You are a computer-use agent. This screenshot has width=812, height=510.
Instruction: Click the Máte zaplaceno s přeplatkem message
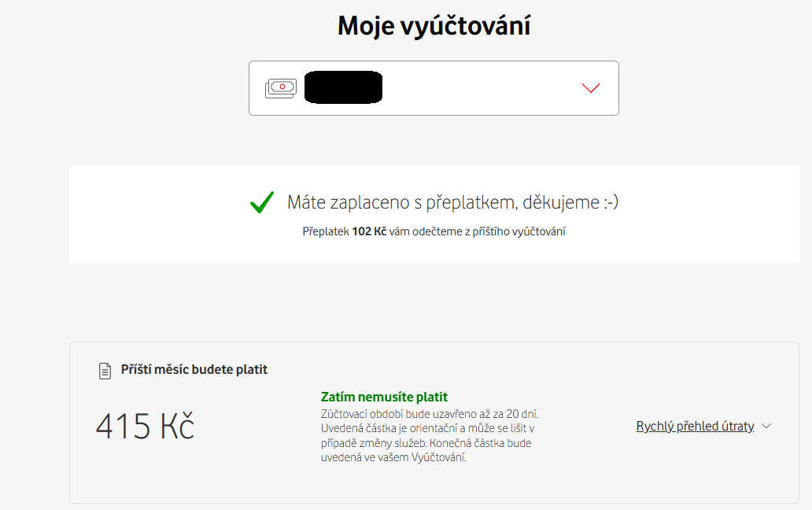point(452,202)
